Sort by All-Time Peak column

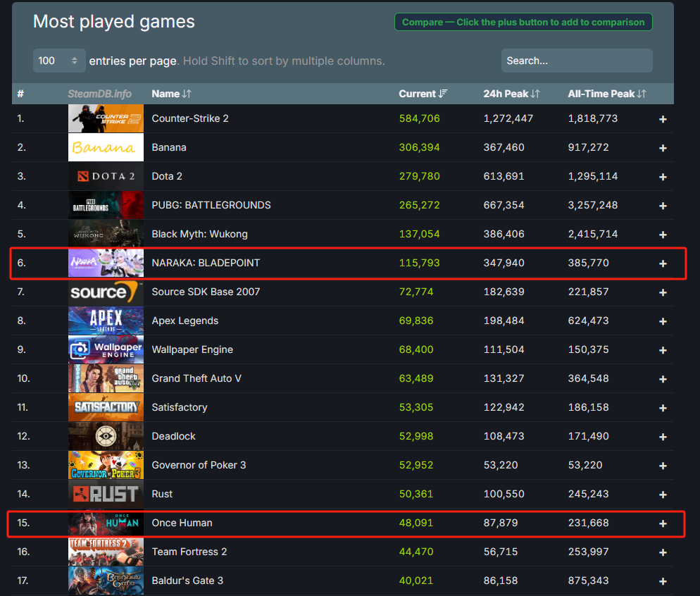click(607, 94)
